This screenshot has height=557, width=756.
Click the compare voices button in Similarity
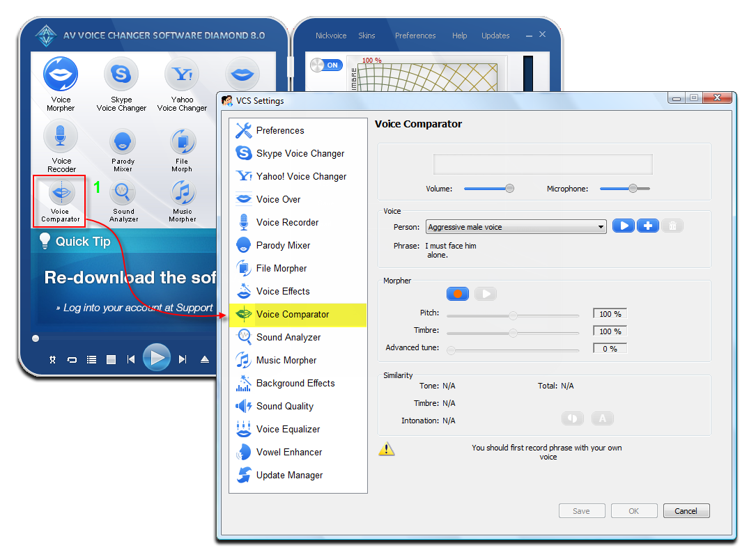[x=573, y=418]
